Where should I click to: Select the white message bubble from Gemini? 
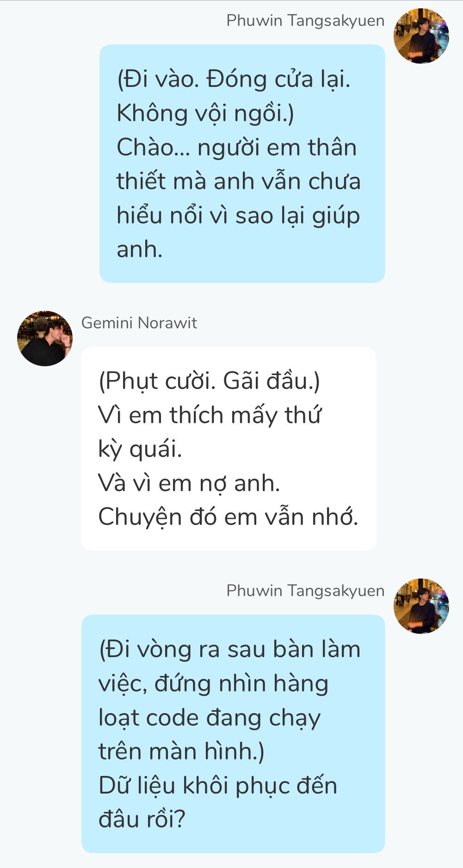pyautogui.click(x=228, y=449)
